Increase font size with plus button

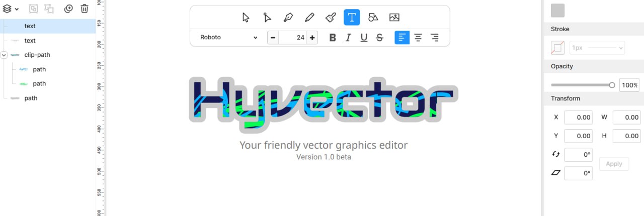[x=312, y=38]
